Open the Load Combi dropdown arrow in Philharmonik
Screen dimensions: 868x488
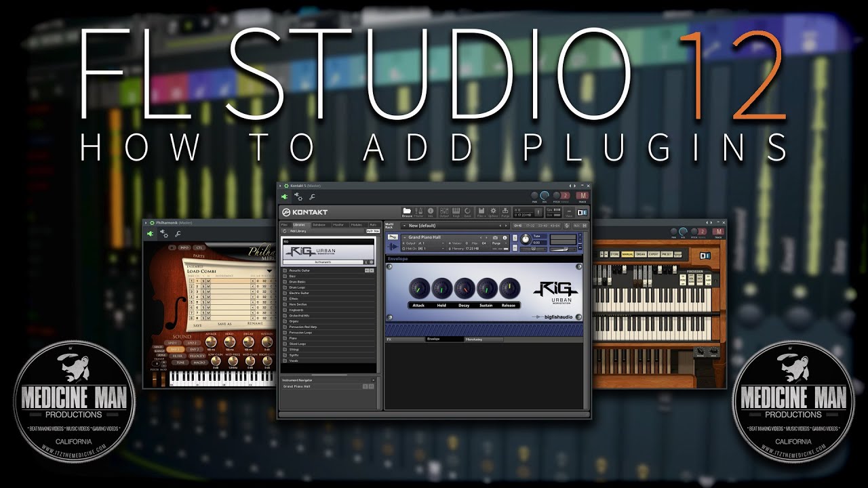point(269,271)
